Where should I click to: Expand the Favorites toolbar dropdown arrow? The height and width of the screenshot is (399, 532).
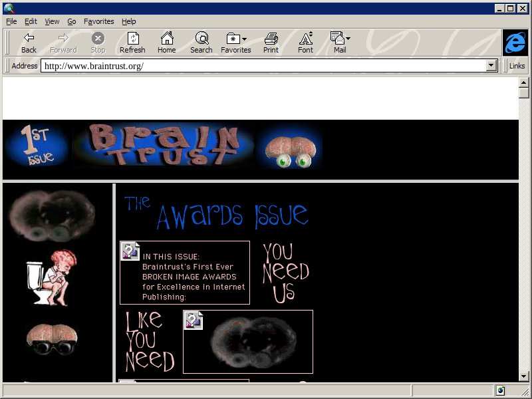click(245, 39)
